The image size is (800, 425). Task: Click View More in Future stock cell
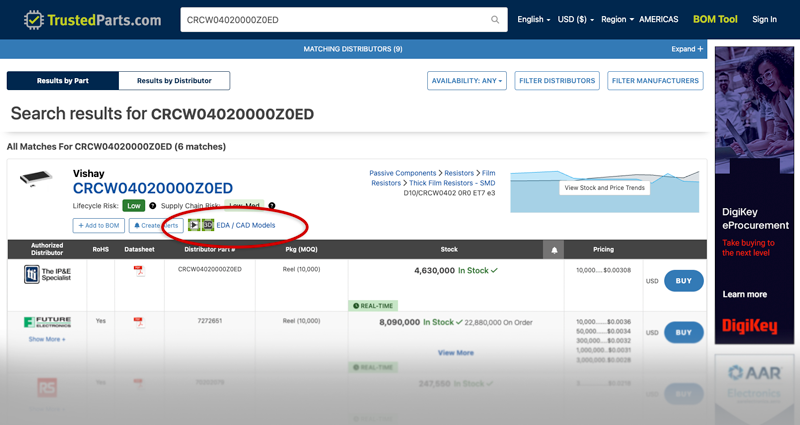coord(456,353)
